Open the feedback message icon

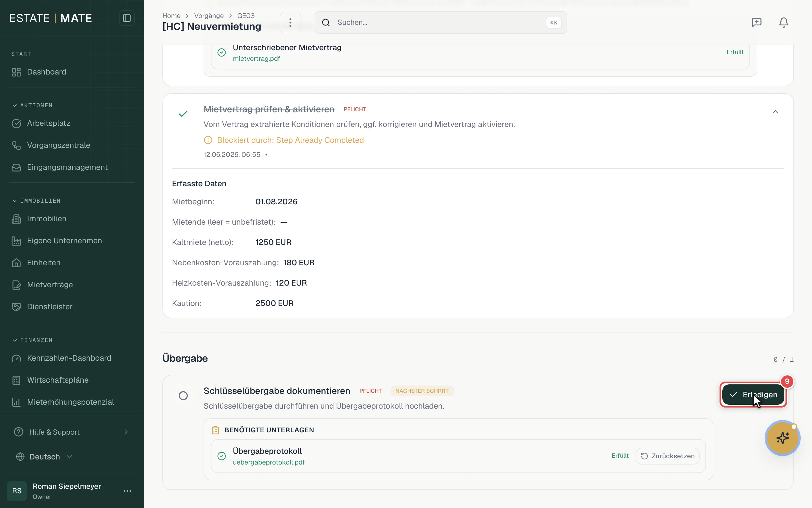756,23
